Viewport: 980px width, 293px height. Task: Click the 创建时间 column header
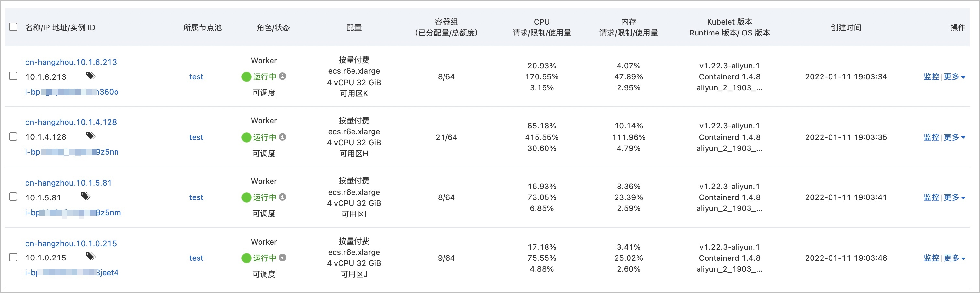click(846, 27)
